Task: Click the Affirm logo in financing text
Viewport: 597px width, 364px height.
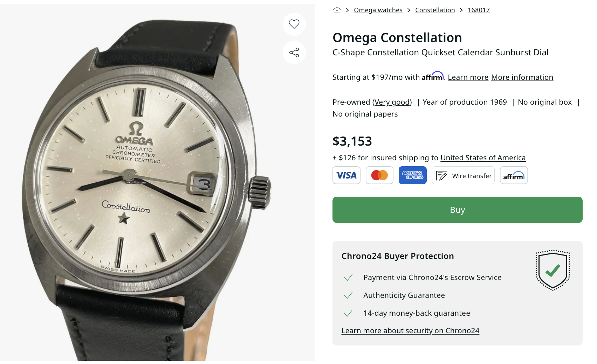Action: (x=432, y=77)
